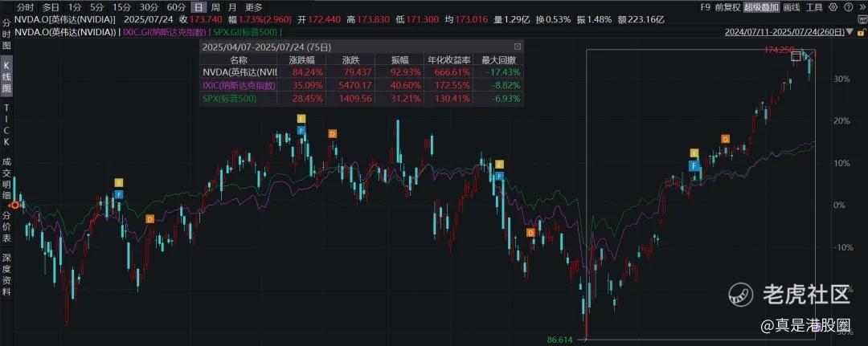Open the chart settings gear icon
The height and width of the screenshot is (346, 868).
point(833,7)
